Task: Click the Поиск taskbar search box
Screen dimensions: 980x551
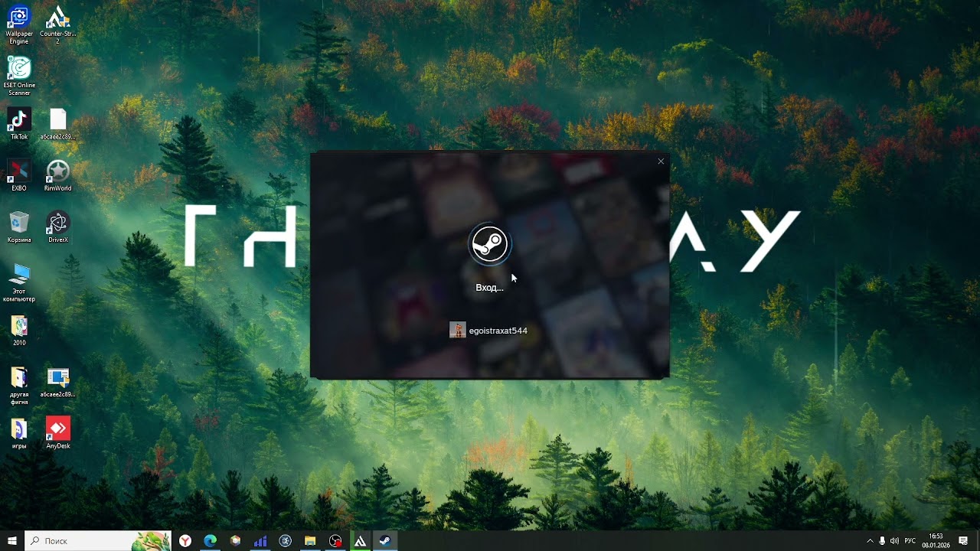Action: coord(98,540)
